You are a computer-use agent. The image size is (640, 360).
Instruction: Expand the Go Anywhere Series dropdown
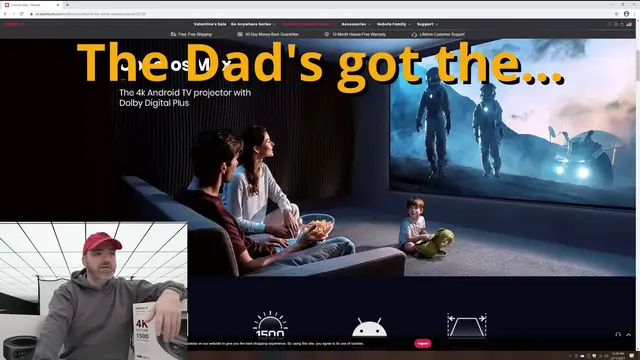point(253,24)
